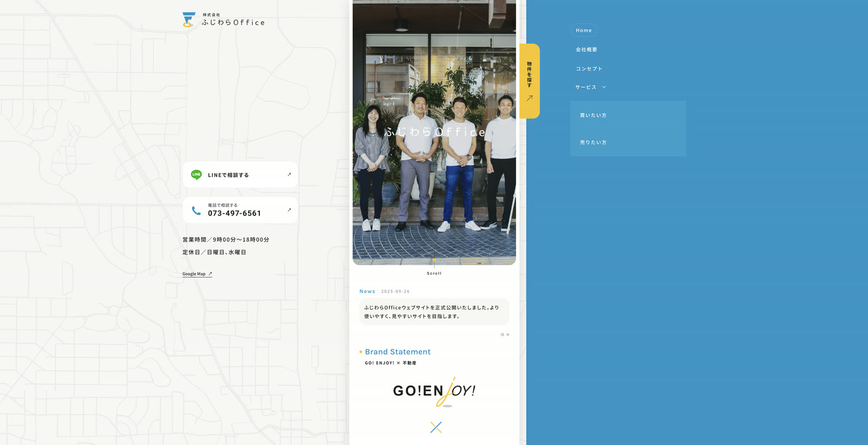The width and height of the screenshot is (868, 445).
Task: Click the GO!ENJOY! brand logo
Action: [x=434, y=391]
